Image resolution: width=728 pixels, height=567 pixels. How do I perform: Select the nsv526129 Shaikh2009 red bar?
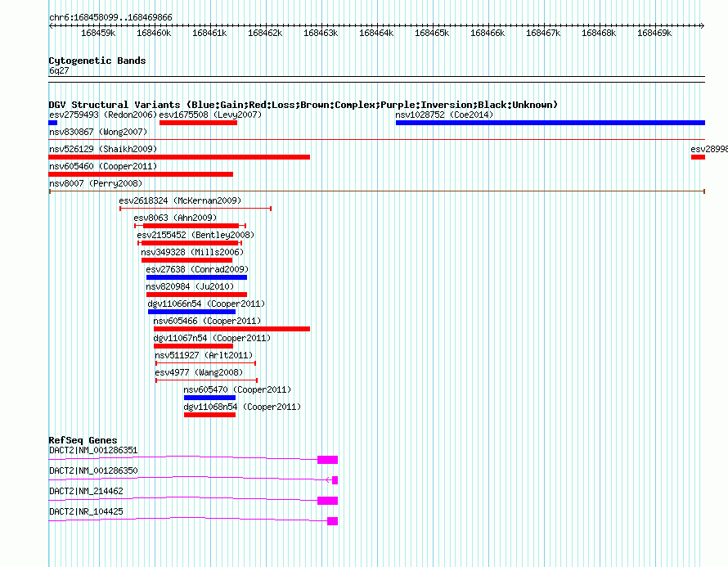click(179, 157)
